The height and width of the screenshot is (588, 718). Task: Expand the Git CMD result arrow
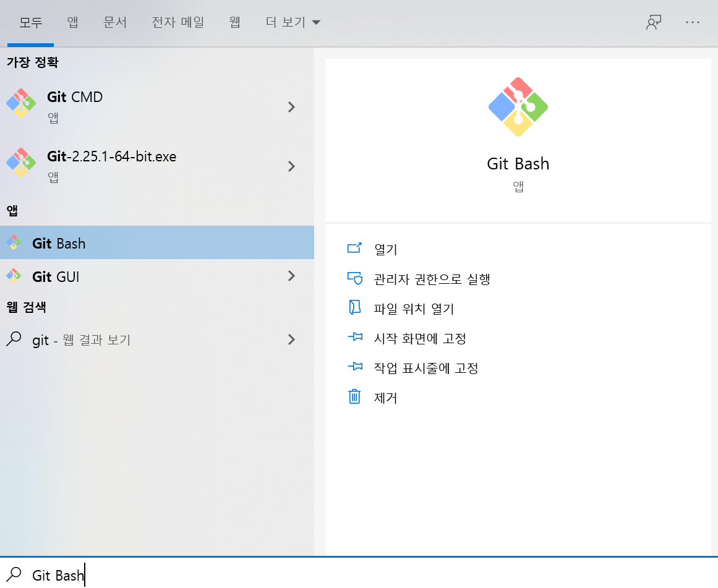291,107
